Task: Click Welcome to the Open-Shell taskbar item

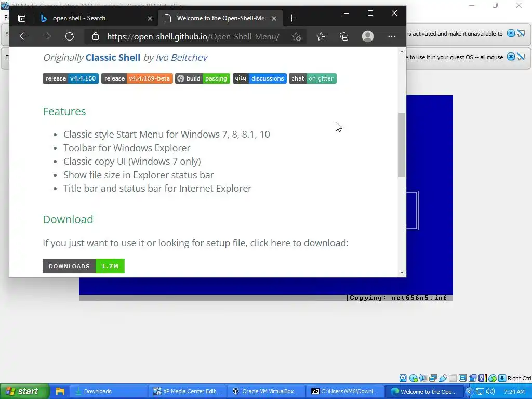Action: 424,391
